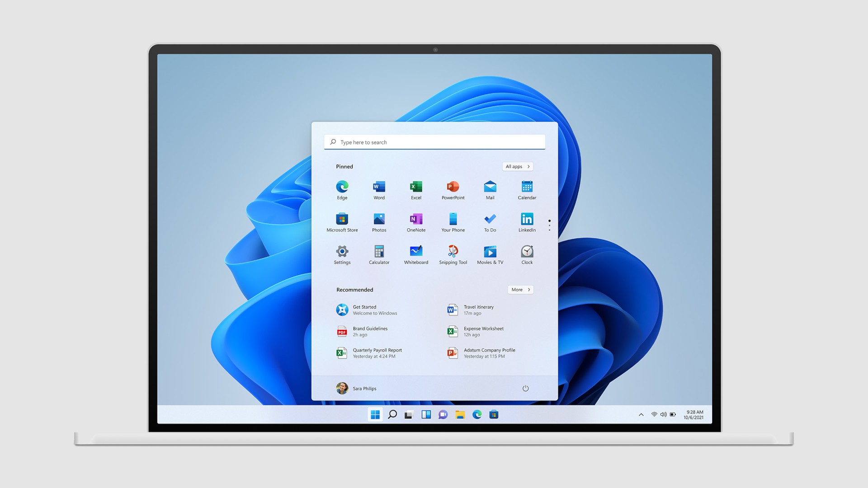The image size is (868, 488).
Task: Click the search input field
Action: 434,141
